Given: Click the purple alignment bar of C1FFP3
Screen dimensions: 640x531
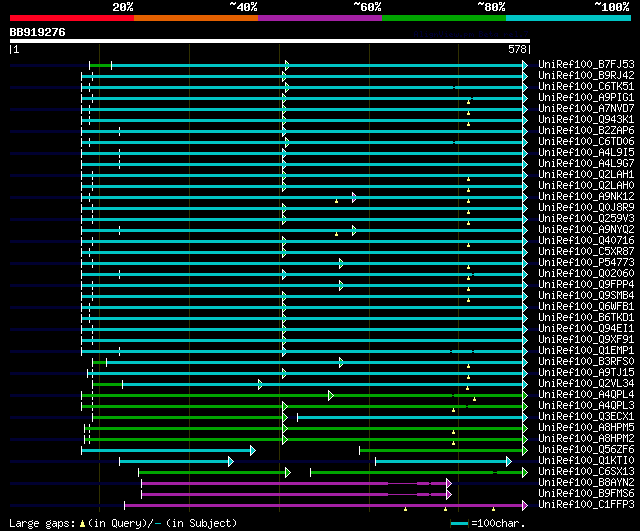Looking at the screenshot, I should (326, 506).
